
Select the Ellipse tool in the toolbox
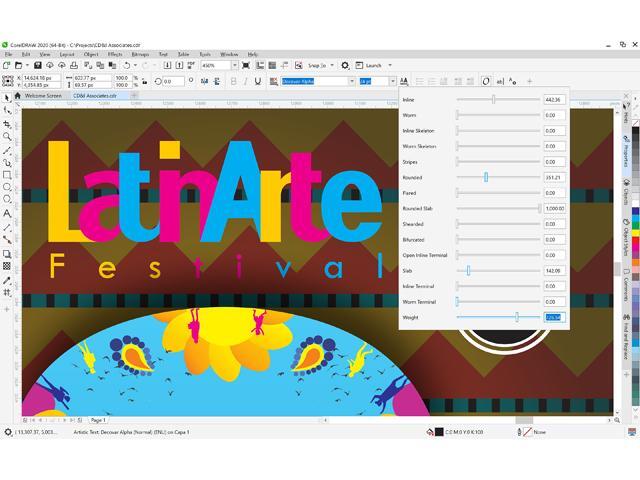coord(7,187)
